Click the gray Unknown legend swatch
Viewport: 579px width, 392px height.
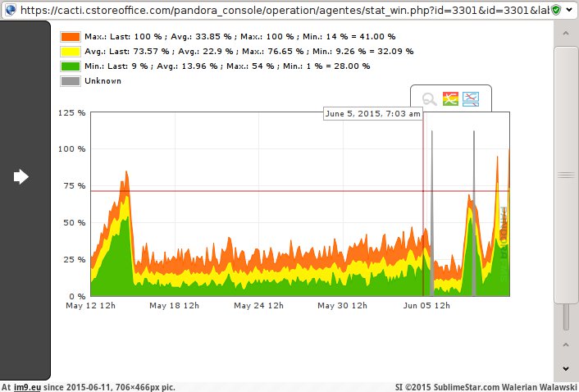coord(71,81)
